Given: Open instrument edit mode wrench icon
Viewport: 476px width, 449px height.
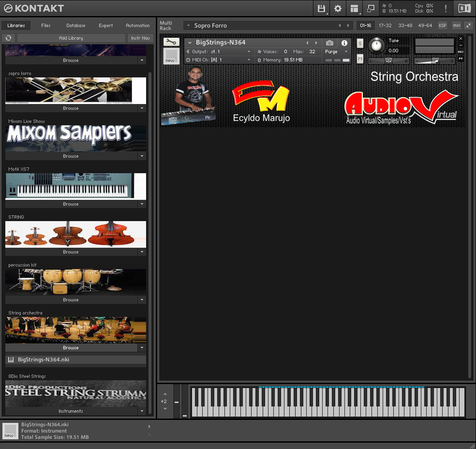Looking at the screenshot, I should [171, 42].
